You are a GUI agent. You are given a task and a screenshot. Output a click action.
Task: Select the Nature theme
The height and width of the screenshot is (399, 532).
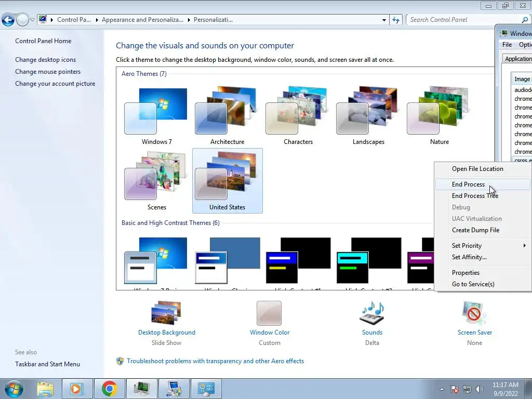[440, 115]
